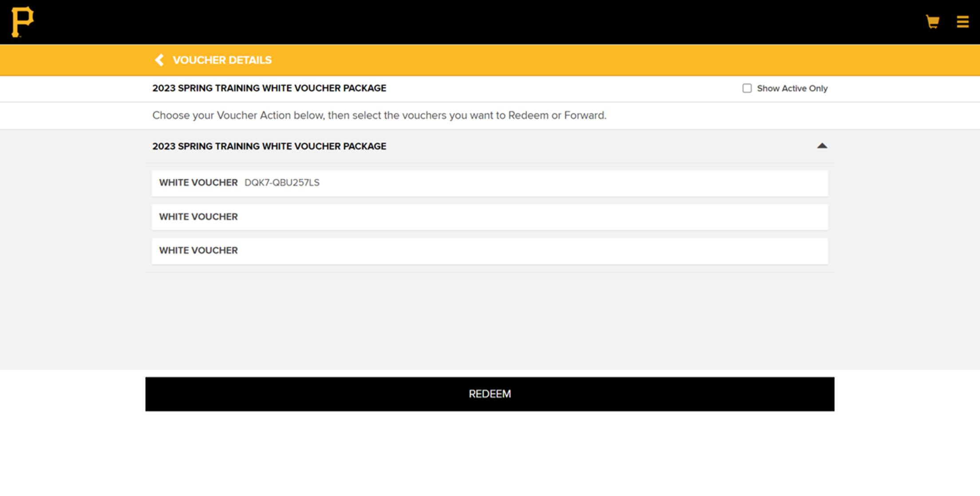Image resolution: width=980 pixels, height=496 pixels.
Task: Select voucher DQK7-QBU257LS
Action: click(x=488, y=183)
